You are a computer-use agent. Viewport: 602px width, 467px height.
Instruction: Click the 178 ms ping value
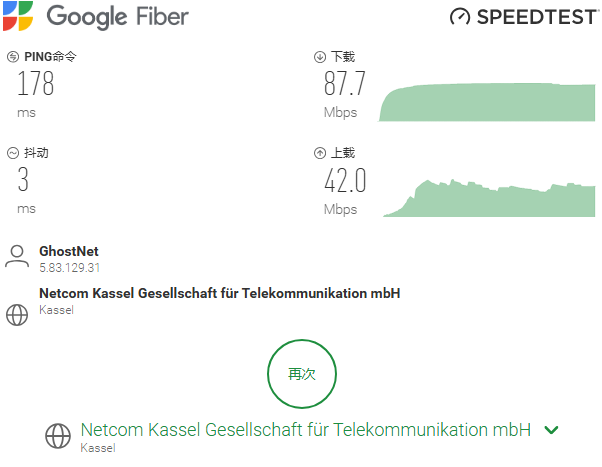coord(35,84)
